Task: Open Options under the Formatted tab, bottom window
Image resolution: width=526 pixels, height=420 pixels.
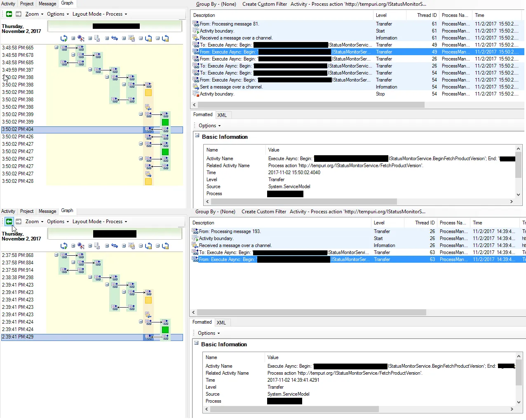Action: pyautogui.click(x=209, y=333)
